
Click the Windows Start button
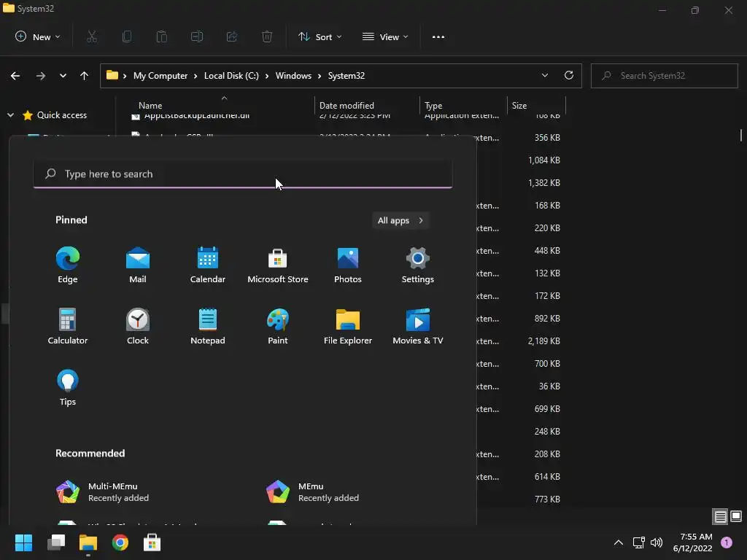23,542
